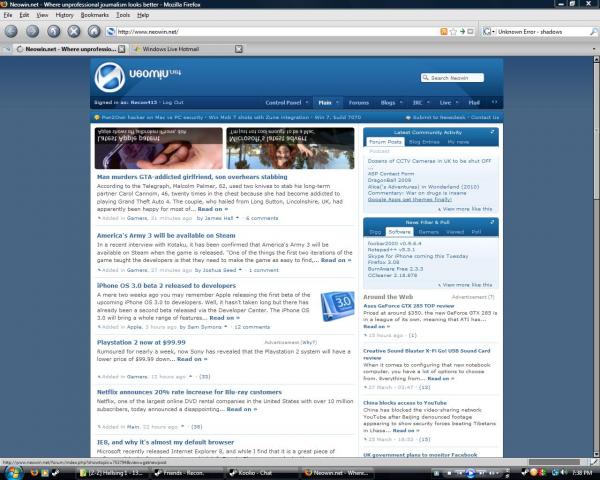Click in the URL address bar
Viewport: 600px width, 480px height.
(277, 32)
